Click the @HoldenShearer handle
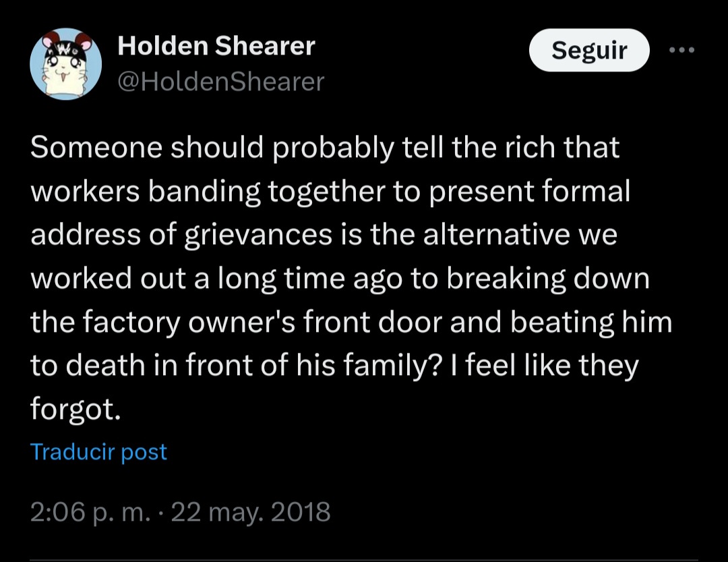Screen dimensions: 728x562 point(220,82)
